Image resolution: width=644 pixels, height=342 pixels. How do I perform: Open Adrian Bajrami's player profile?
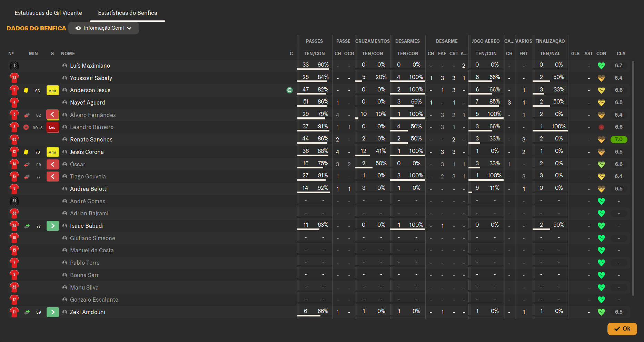pyautogui.click(x=89, y=214)
